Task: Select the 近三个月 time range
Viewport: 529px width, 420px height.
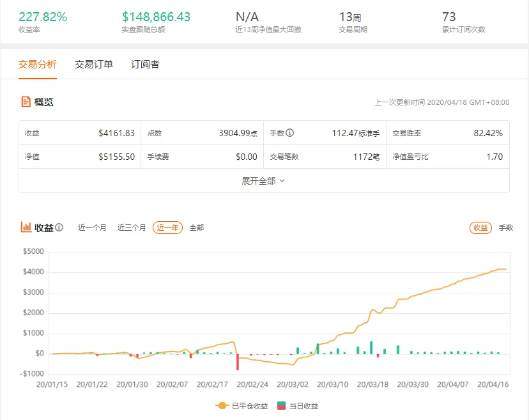Action: 132,228
